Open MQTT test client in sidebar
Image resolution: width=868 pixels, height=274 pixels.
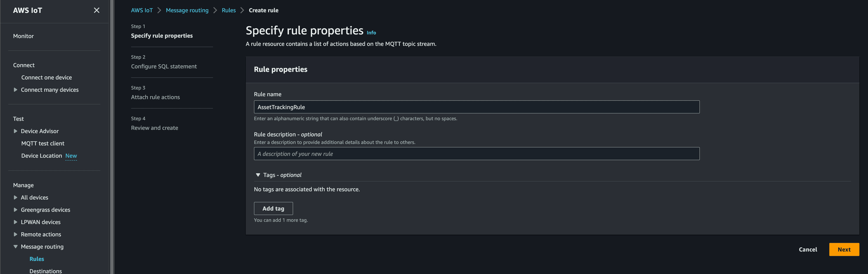click(x=43, y=144)
